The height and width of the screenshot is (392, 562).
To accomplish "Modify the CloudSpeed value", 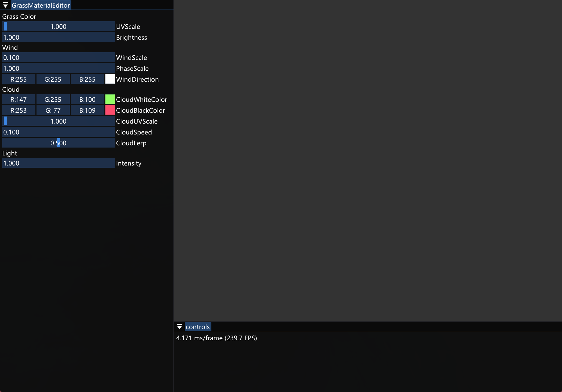I will (x=58, y=132).
